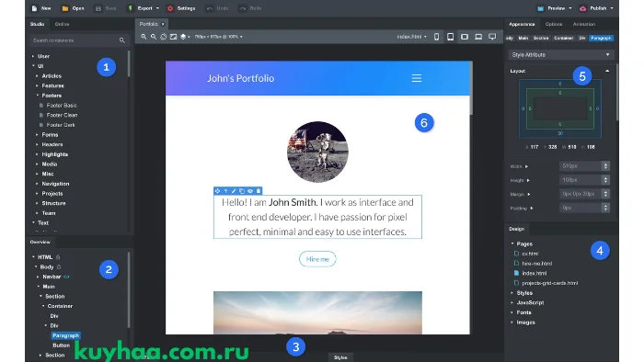Click the Hire me button
The height and width of the screenshot is (362, 644).
pyautogui.click(x=317, y=259)
